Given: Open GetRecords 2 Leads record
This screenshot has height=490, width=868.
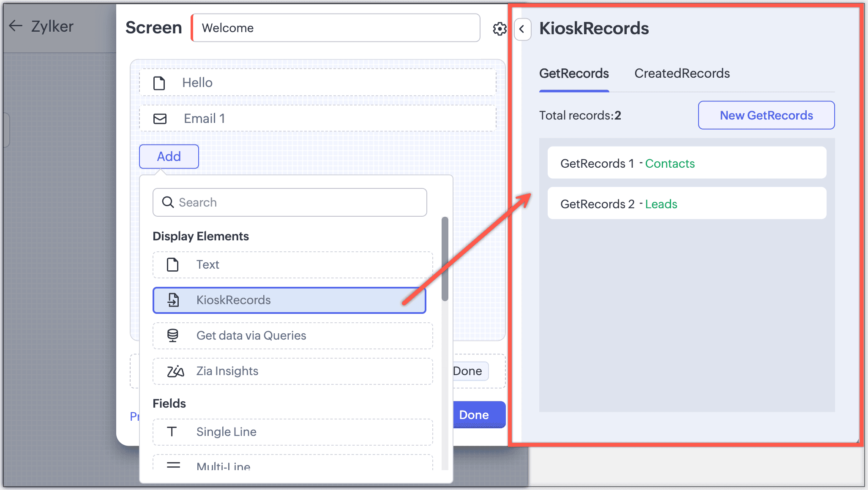Looking at the screenshot, I should pos(686,204).
